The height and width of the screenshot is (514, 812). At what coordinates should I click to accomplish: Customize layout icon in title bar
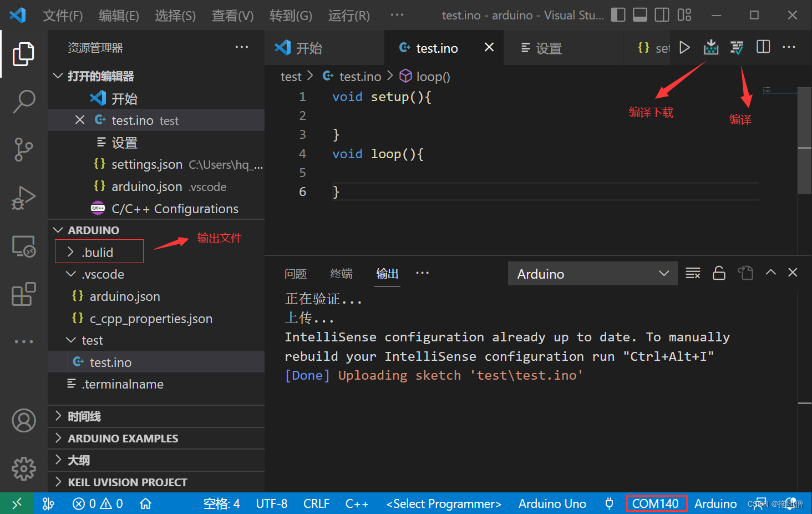(x=684, y=15)
